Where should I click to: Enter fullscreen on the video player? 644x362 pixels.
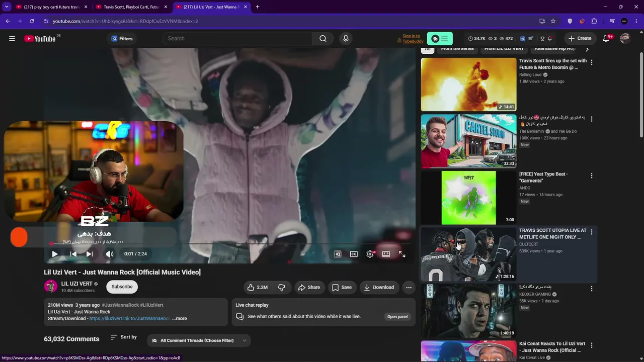402,254
